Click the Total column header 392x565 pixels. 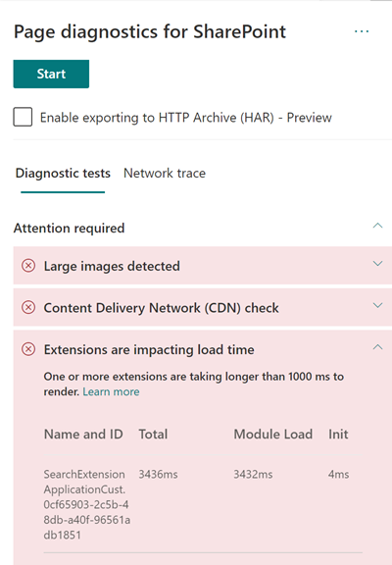click(x=153, y=435)
